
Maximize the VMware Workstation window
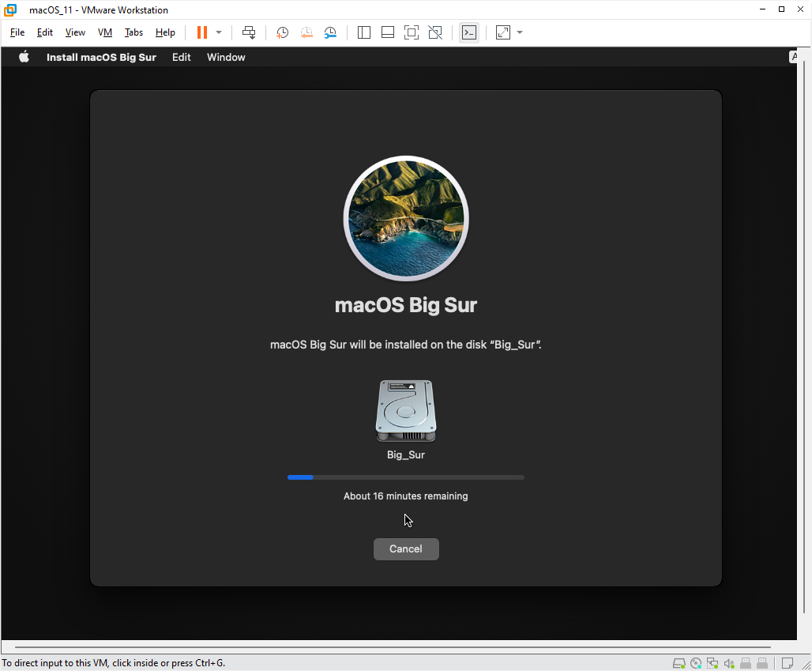pos(781,9)
